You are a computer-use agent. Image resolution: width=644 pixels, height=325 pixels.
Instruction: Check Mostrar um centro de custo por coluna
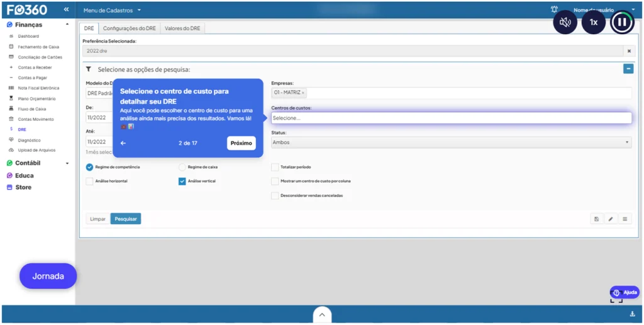tap(275, 181)
